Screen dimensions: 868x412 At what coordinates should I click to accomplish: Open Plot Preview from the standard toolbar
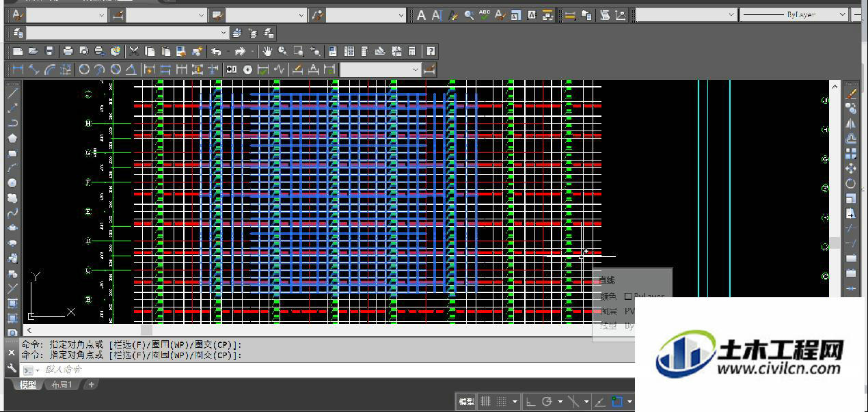pos(83,51)
